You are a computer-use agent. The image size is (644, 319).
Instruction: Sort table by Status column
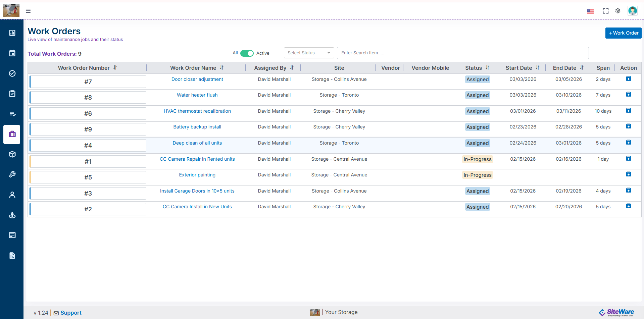point(487,68)
